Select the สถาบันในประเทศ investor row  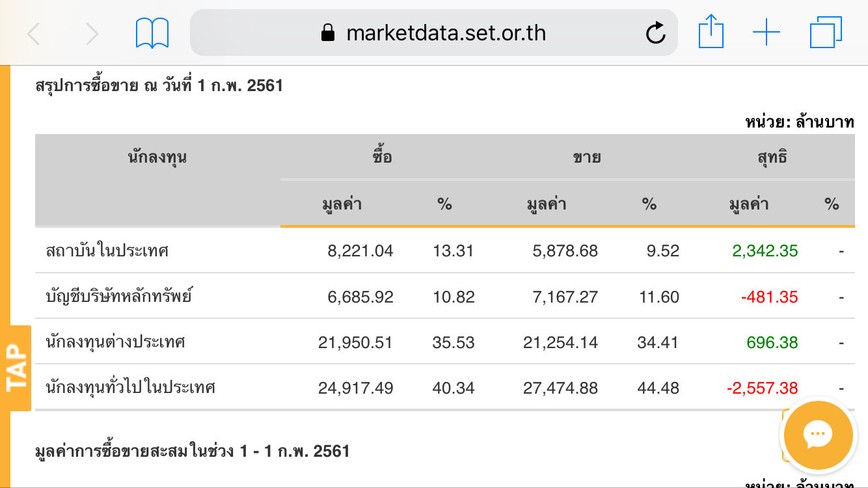coord(107,251)
